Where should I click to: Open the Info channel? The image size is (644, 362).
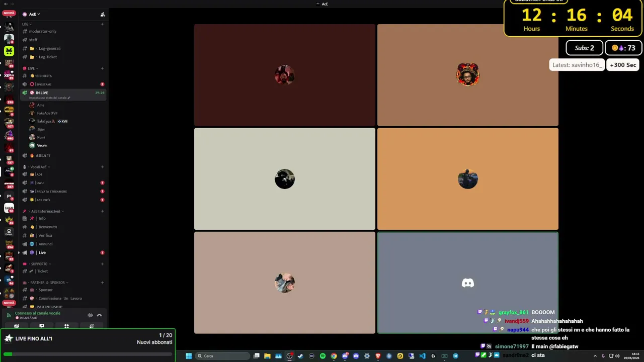pos(63,219)
